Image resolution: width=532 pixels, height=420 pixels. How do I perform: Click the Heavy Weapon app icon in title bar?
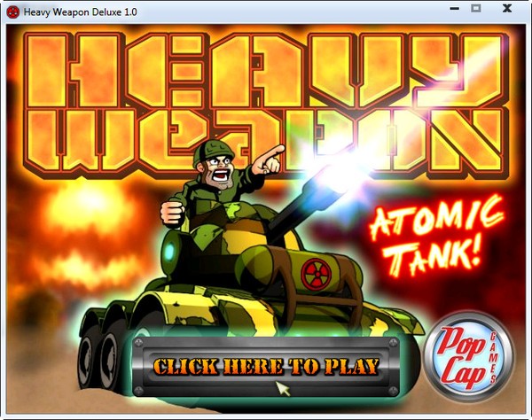click(12, 12)
